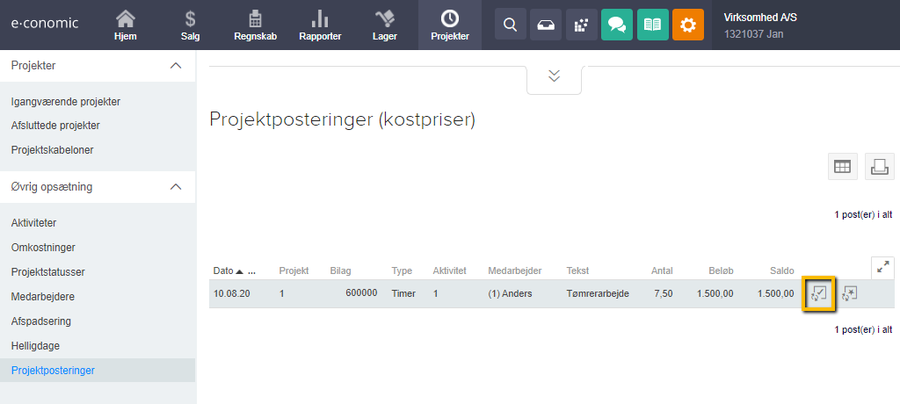Click the second row action icon
900x404 pixels.
(849, 294)
